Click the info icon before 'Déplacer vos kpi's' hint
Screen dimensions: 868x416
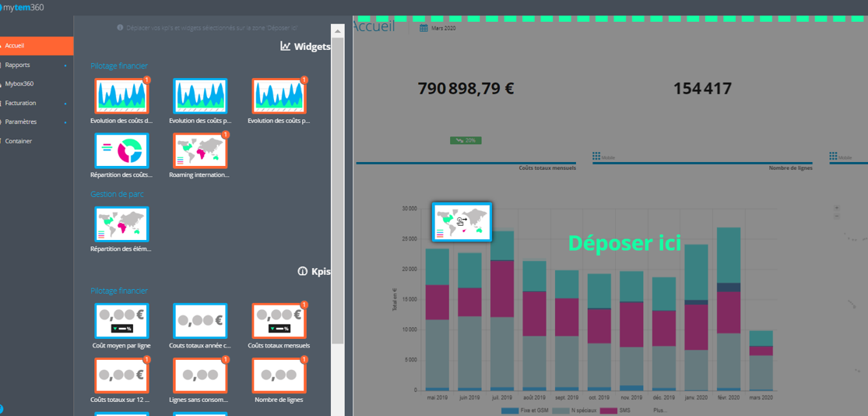120,27
